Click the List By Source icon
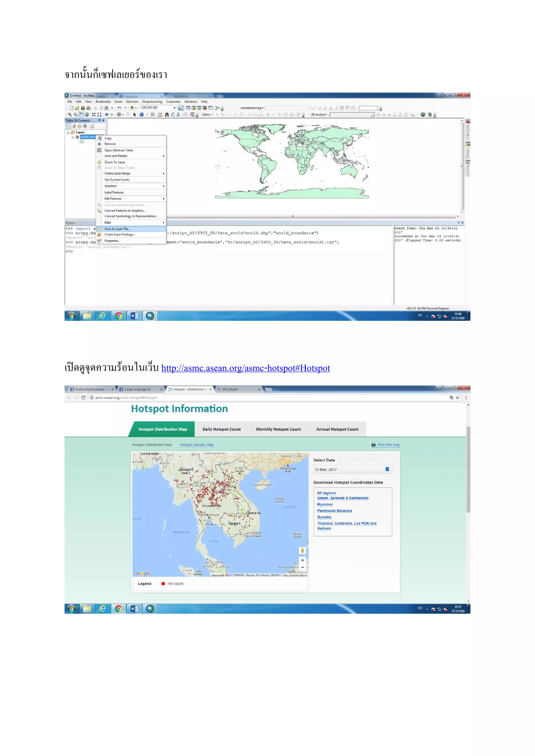This screenshot has height=756, width=535. (74, 126)
